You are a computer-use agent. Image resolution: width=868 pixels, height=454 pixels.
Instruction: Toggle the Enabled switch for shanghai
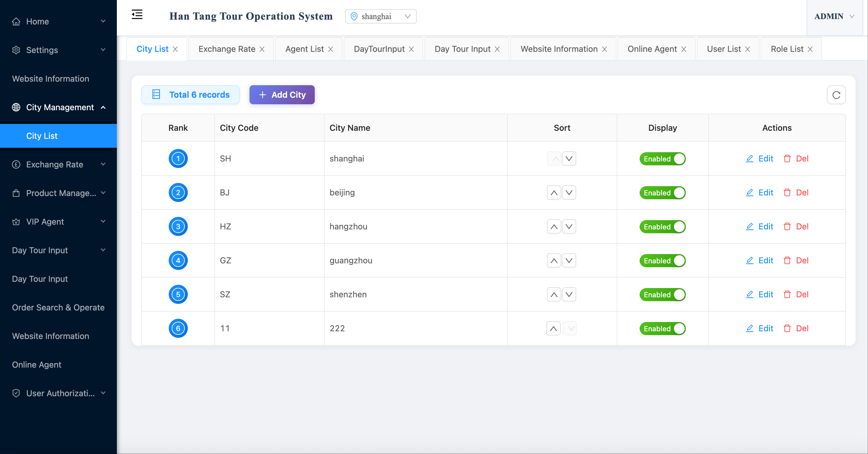coord(662,159)
